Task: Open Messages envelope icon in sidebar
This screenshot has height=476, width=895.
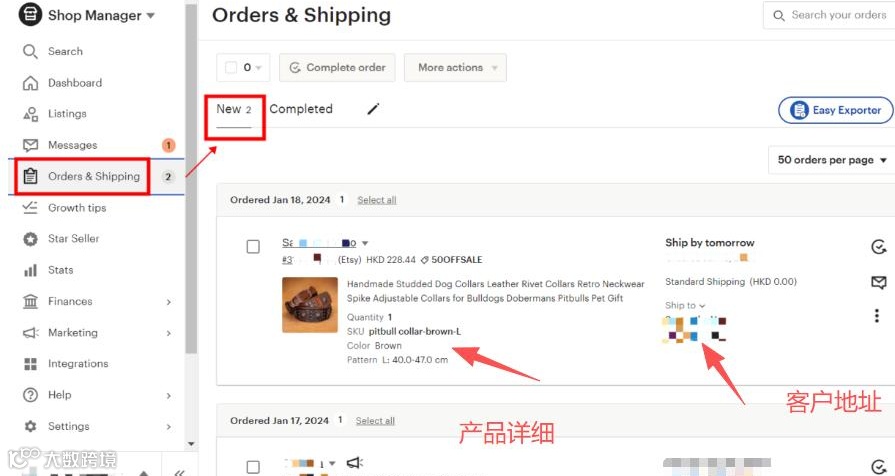Action: pos(30,145)
